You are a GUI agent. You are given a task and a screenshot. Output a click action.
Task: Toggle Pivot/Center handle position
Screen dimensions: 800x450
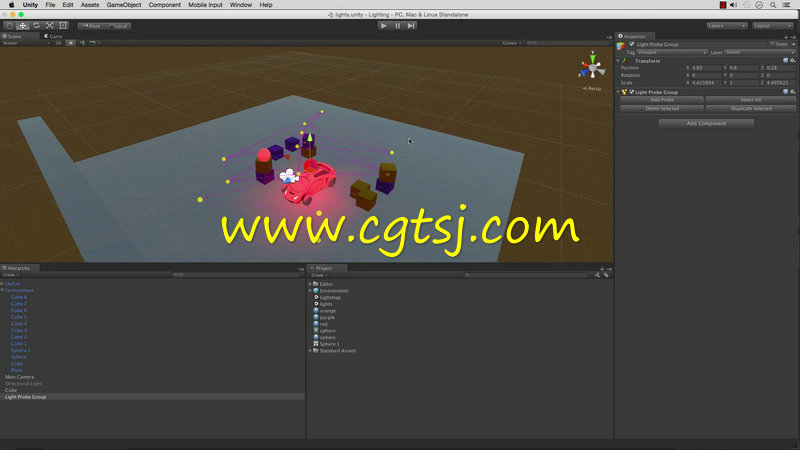(x=91, y=26)
